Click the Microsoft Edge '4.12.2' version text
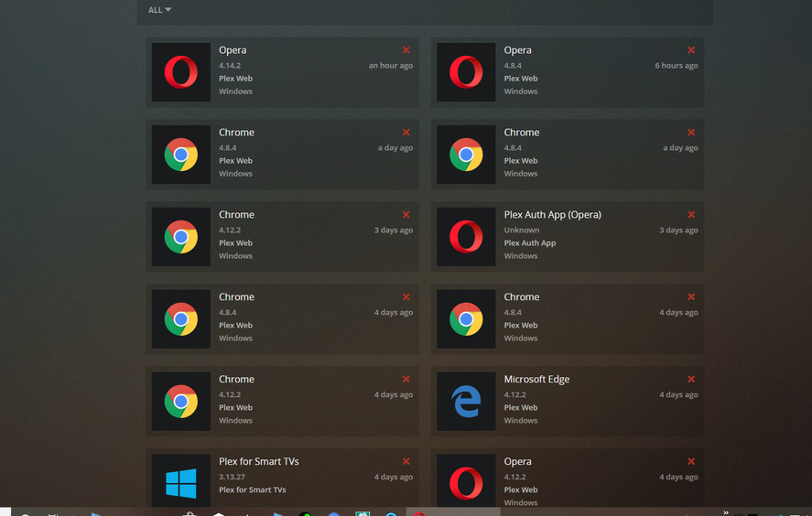 point(514,395)
